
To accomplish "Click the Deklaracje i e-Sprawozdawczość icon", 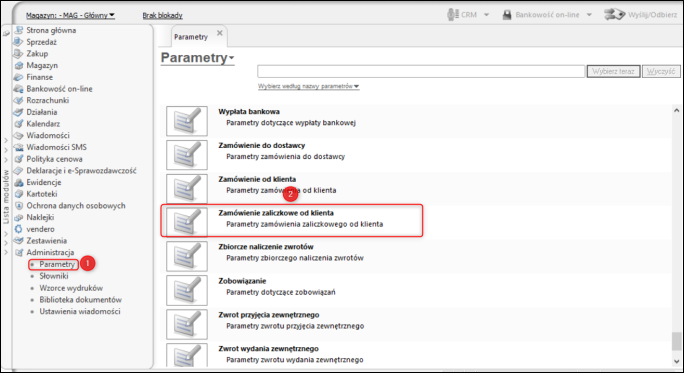I will 18,171.
